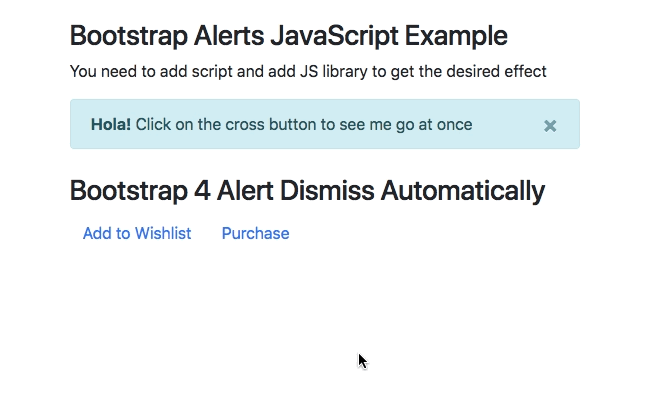This screenshot has width=646, height=420.
Task: Click the word Dismiss in the second heading
Action: 327,191
